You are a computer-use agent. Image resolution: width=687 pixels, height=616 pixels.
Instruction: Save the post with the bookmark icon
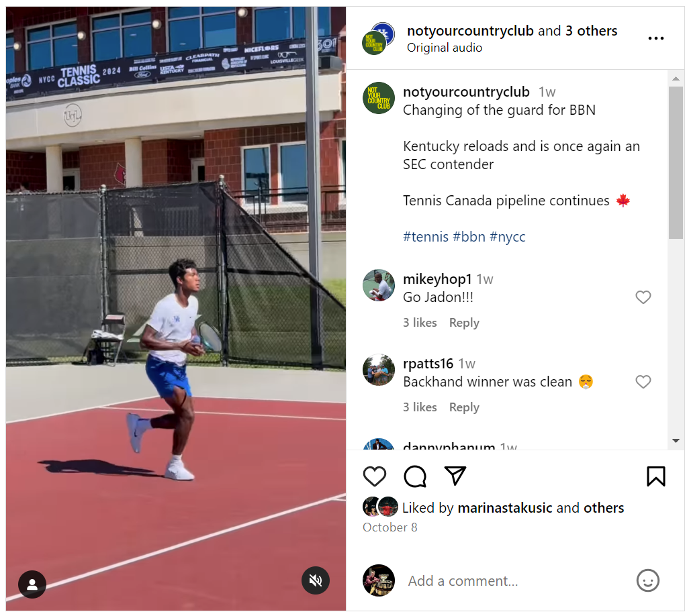click(656, 476)
